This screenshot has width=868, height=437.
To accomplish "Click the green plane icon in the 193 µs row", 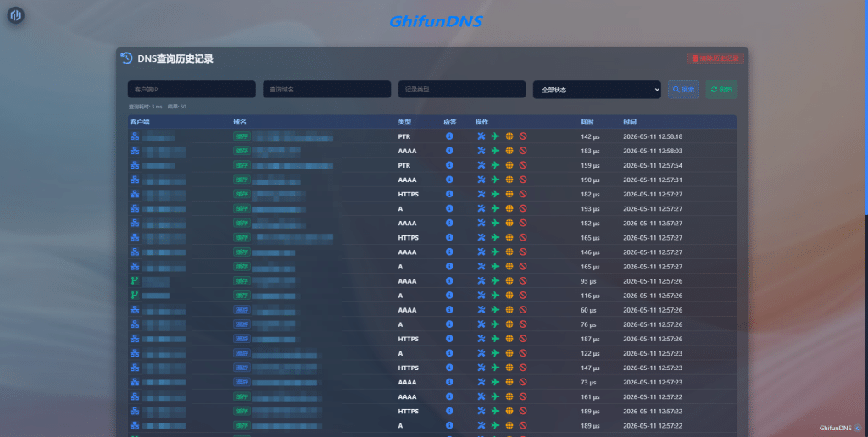I will [x=495, y=208].
